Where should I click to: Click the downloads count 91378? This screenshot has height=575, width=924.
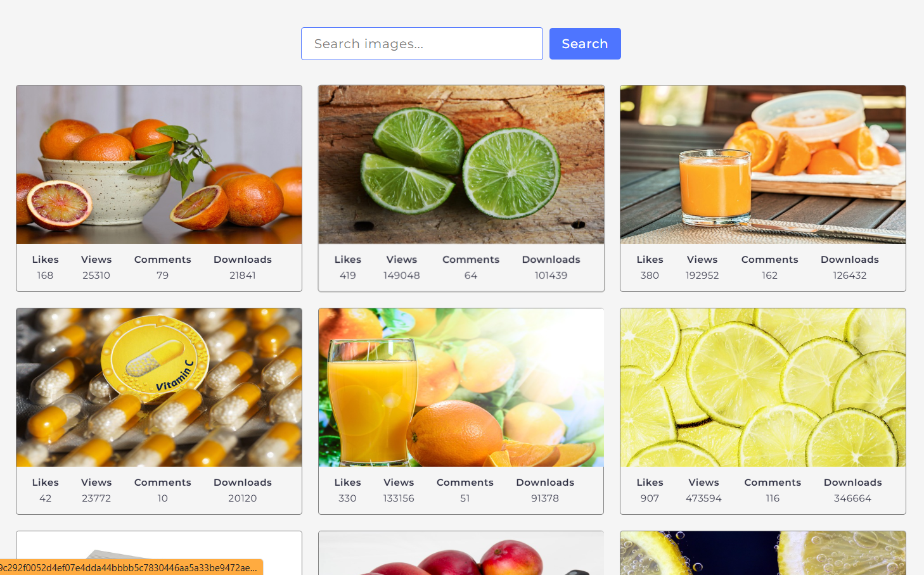pyautogui.click(x=545, y=498)
